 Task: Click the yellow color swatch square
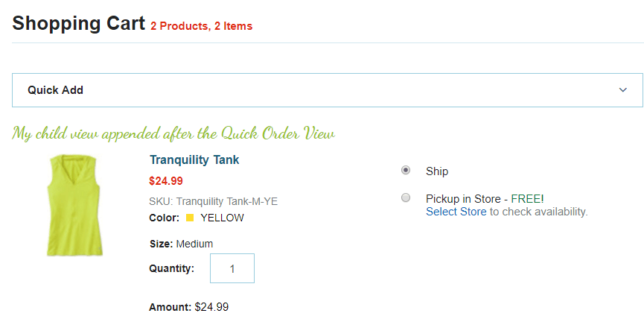pyautogui.click(x=190, y=218)
